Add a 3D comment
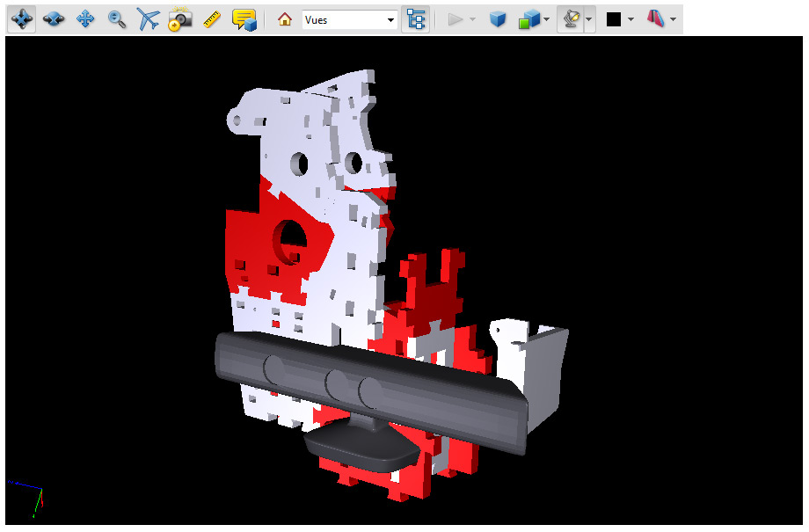 (x=244, y=19)
